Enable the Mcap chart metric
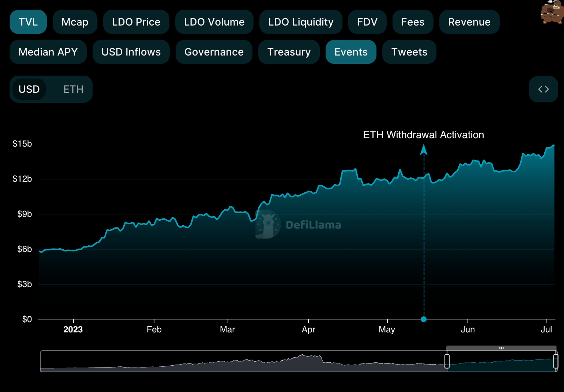Viewport: 564px width, 392px height. pos(75,22)
